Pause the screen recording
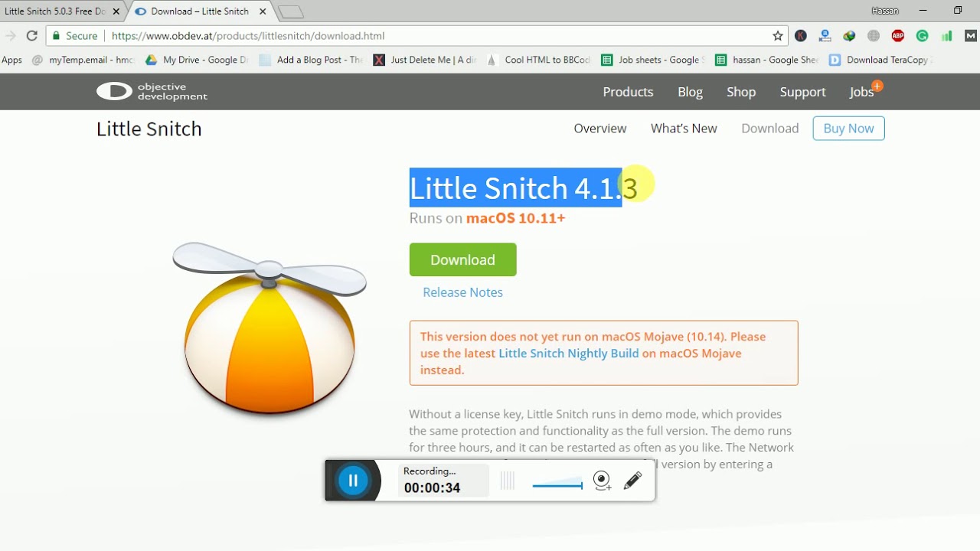The image size is (980, 551). pos(353,481)
